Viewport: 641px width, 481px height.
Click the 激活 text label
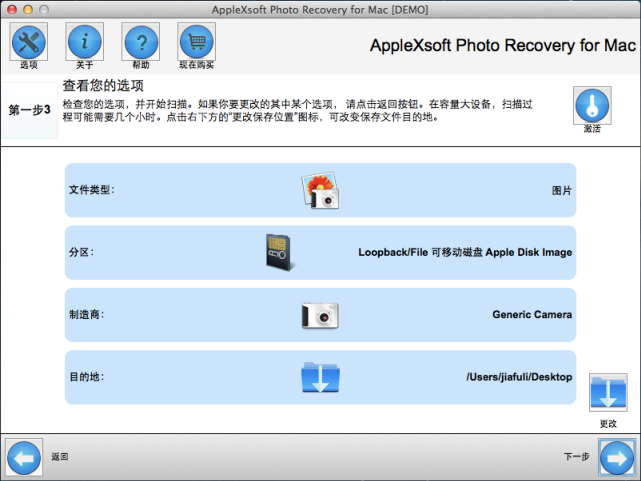coord(592,129)
